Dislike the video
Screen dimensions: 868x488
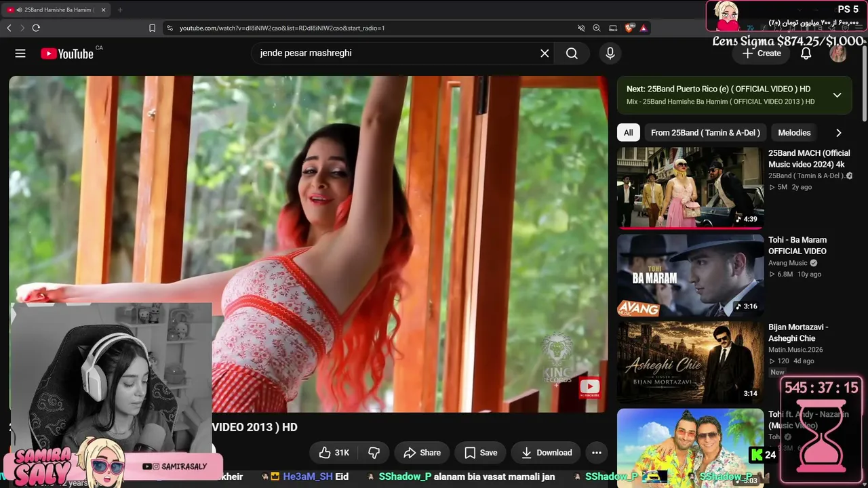pyautogui.click(x=374, y=453)
